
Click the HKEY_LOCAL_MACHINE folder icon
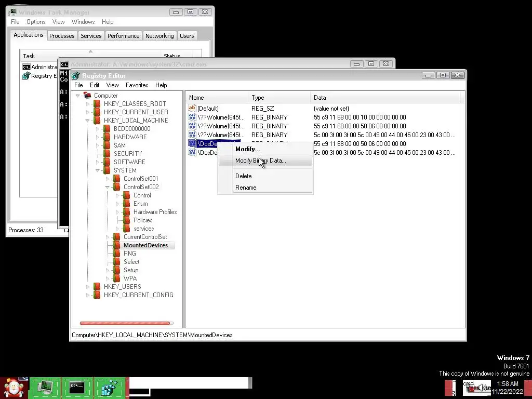point(97,121)
